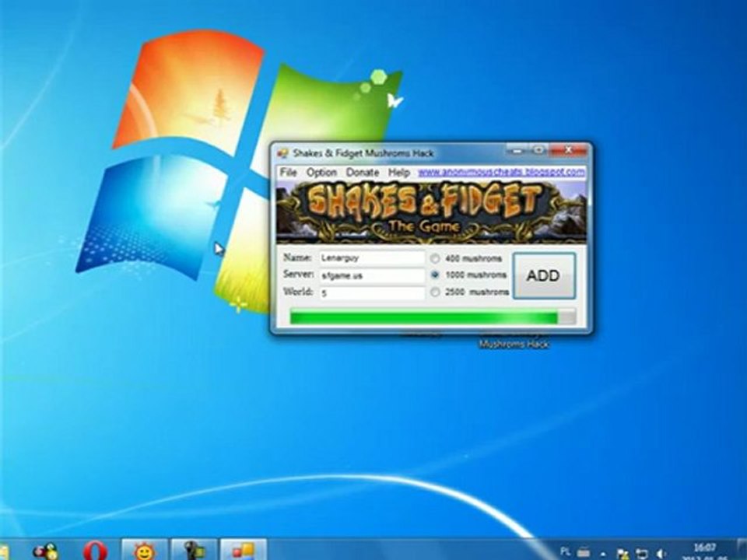
Task: Open the Donate menu
Action: tap(363, 172)
